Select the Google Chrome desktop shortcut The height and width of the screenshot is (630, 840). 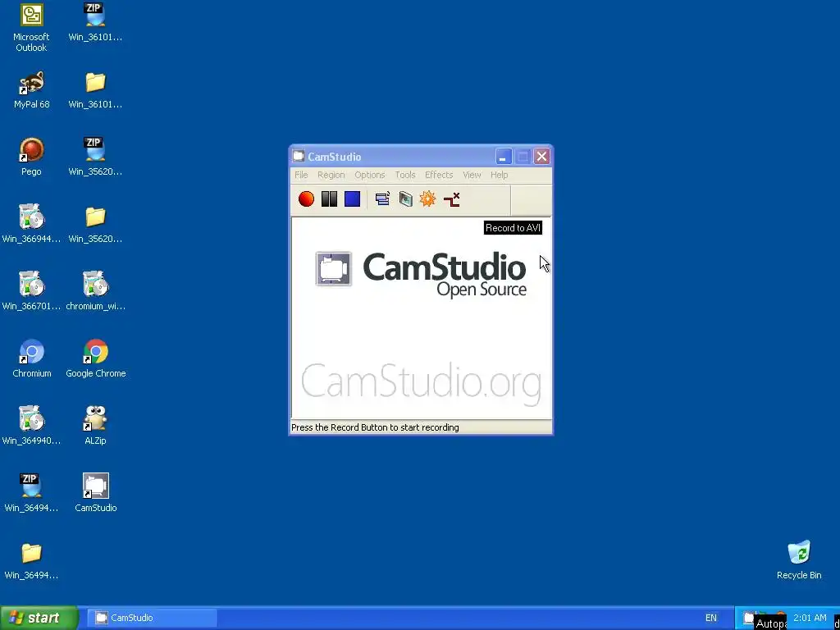pyautogui.click(x=96, y=358)
